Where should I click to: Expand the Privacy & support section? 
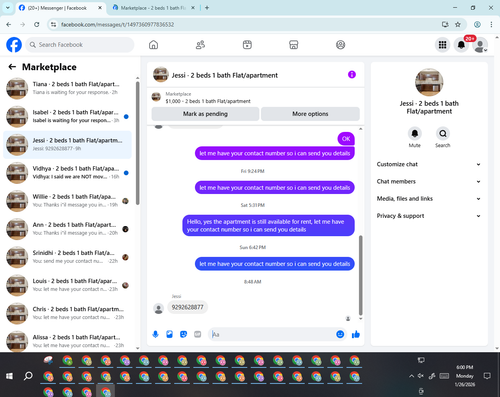pyautogui.click(x=429, y=216)
